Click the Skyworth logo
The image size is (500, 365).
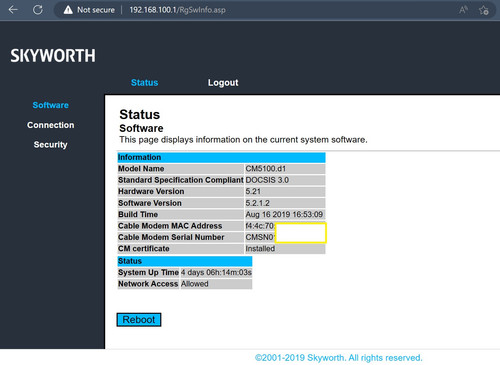point(53,56)
